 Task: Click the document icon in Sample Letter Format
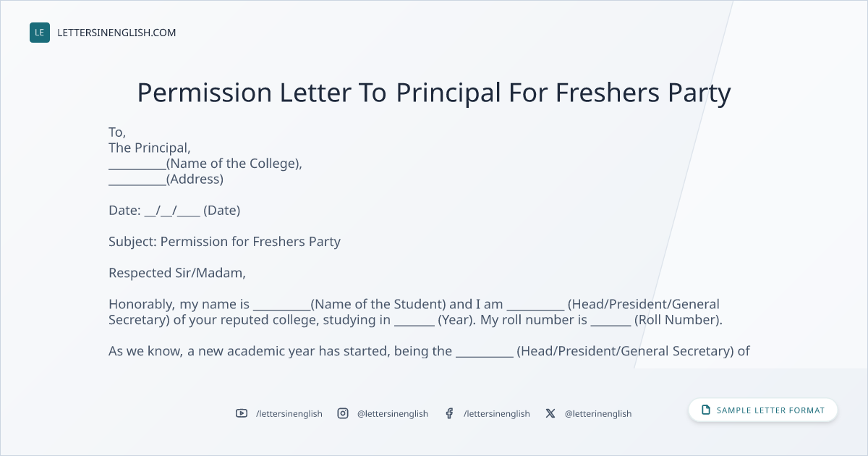pos(706,410)
